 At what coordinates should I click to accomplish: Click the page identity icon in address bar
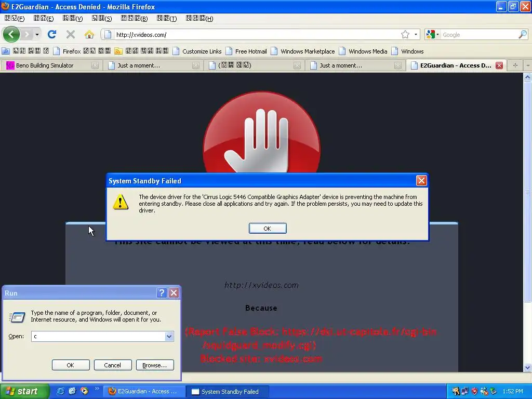(108, 34)
